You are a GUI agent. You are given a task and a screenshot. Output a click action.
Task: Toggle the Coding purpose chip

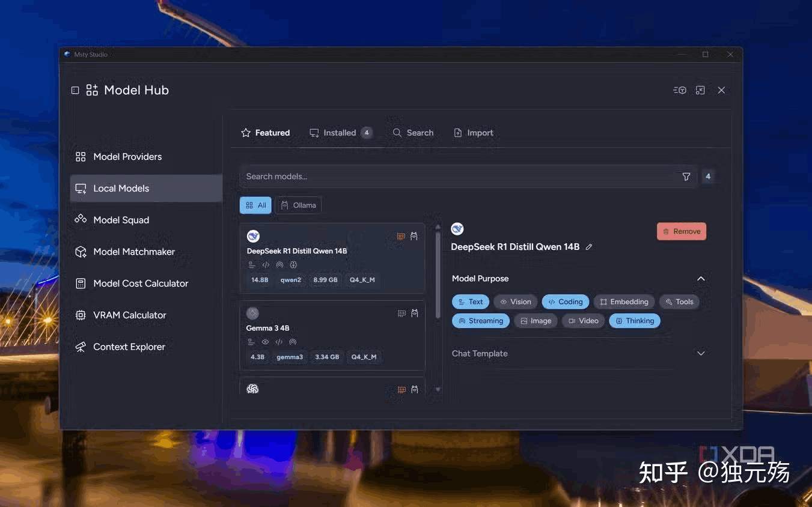566,302
